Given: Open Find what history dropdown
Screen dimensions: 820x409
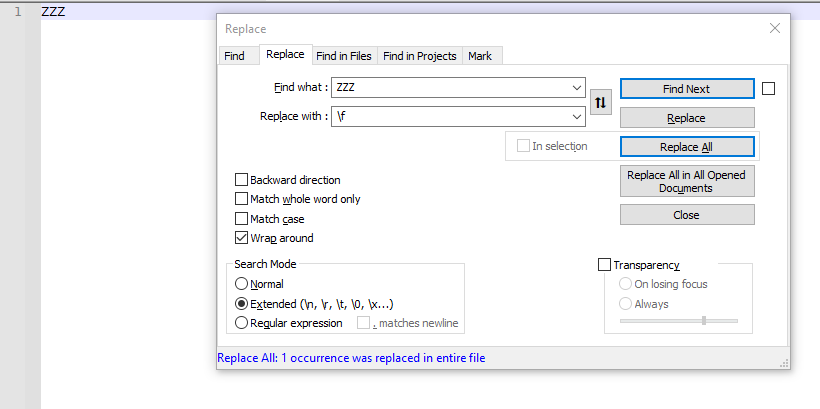Looking at the screenshot, I should point(577,87).
